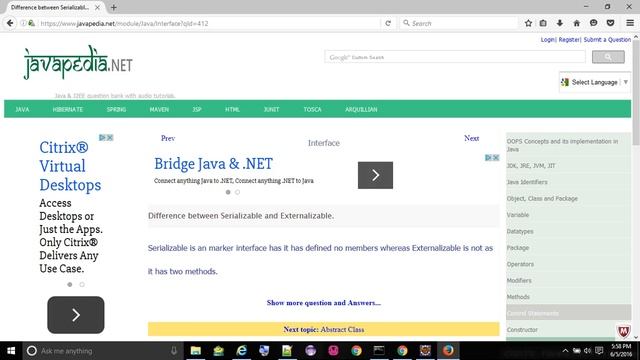Click the page vertical scrollbar thumb
Screen dimensions: 640x360
click(636, 93)
